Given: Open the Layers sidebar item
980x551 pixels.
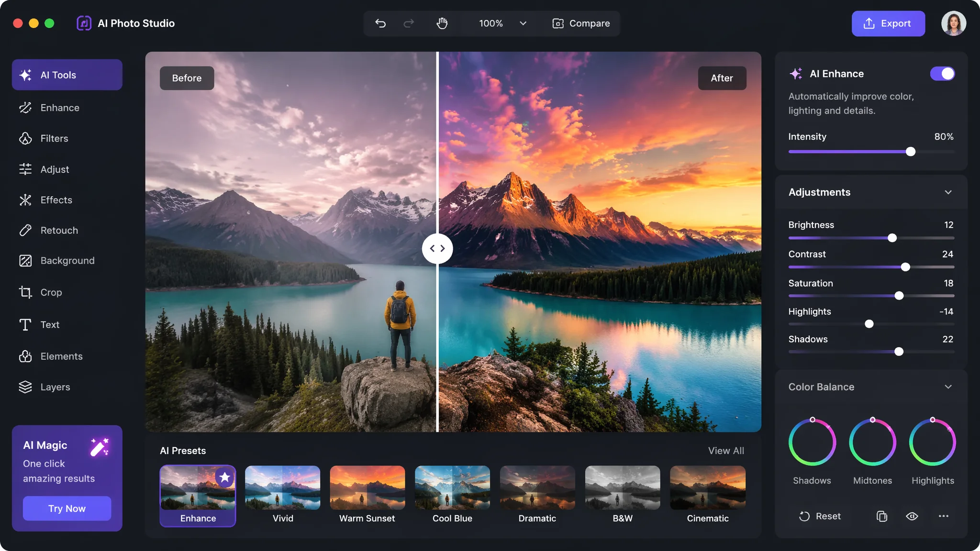Looking at the screenshot, I should 67,387.
